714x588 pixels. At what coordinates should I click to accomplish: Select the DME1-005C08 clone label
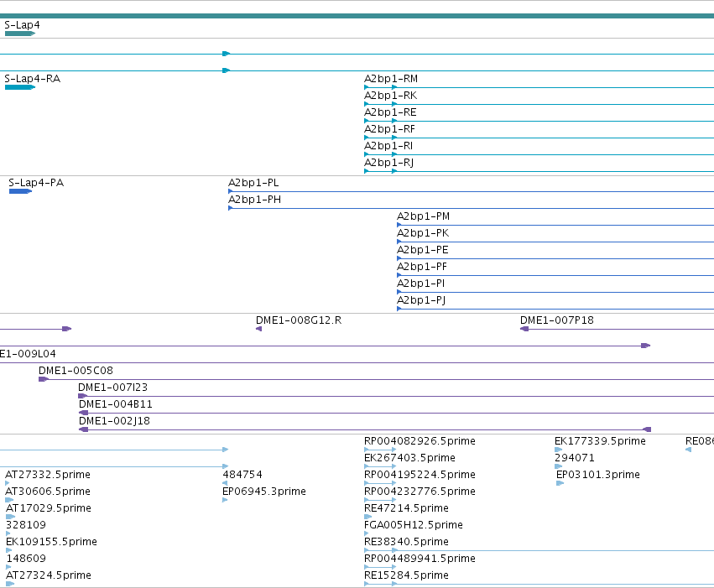(76, 371)
